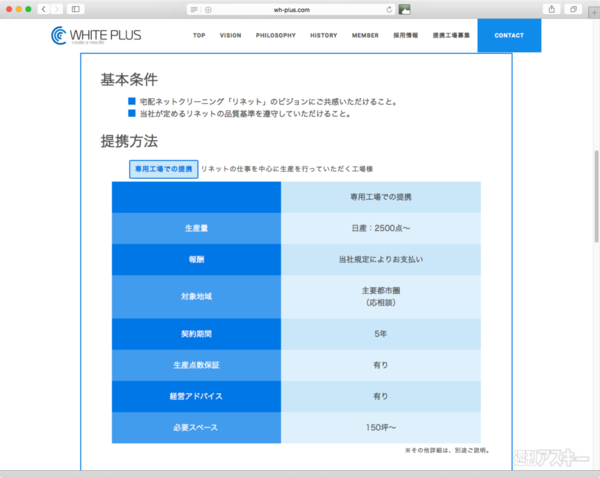This screenshot has width=600, height=478.
Task: Open the 採用情報 menu item
Action: tap(406, 35)
